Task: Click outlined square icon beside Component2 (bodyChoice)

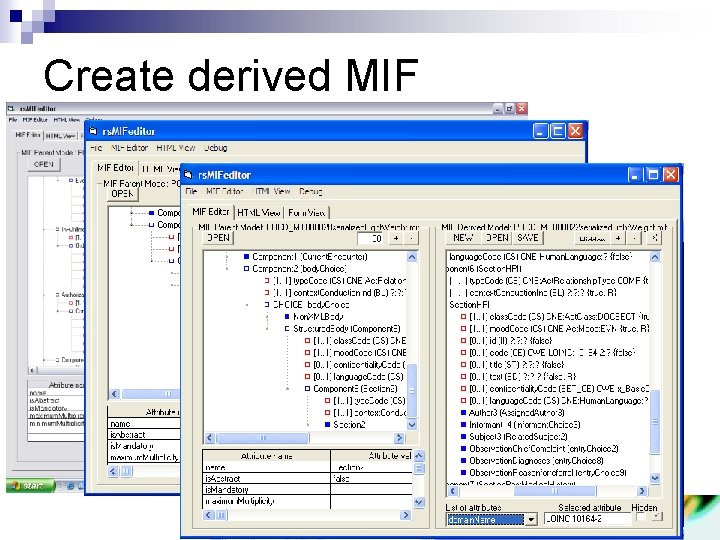Action: pyautogui.click(x=247, y=269)
